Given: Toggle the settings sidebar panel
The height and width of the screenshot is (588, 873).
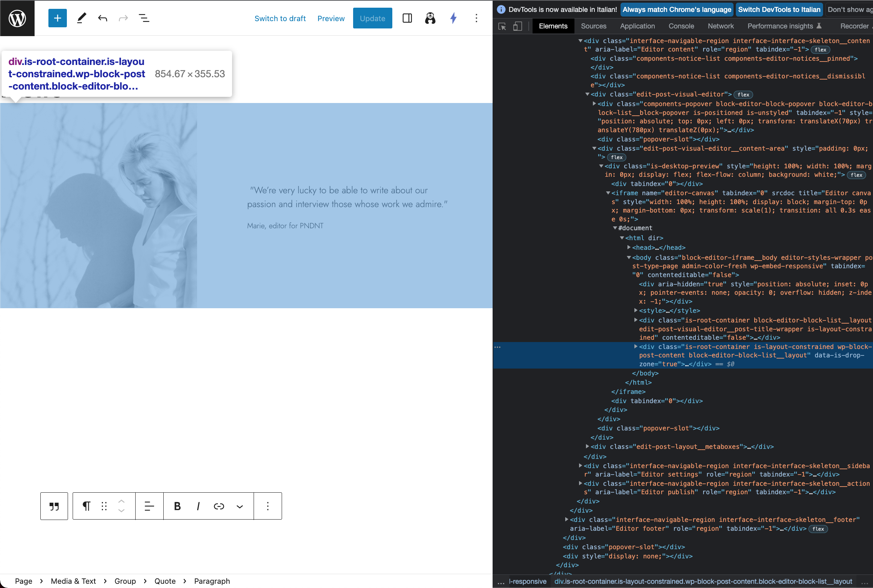Looking at the screenshot, I should point(407,18).
